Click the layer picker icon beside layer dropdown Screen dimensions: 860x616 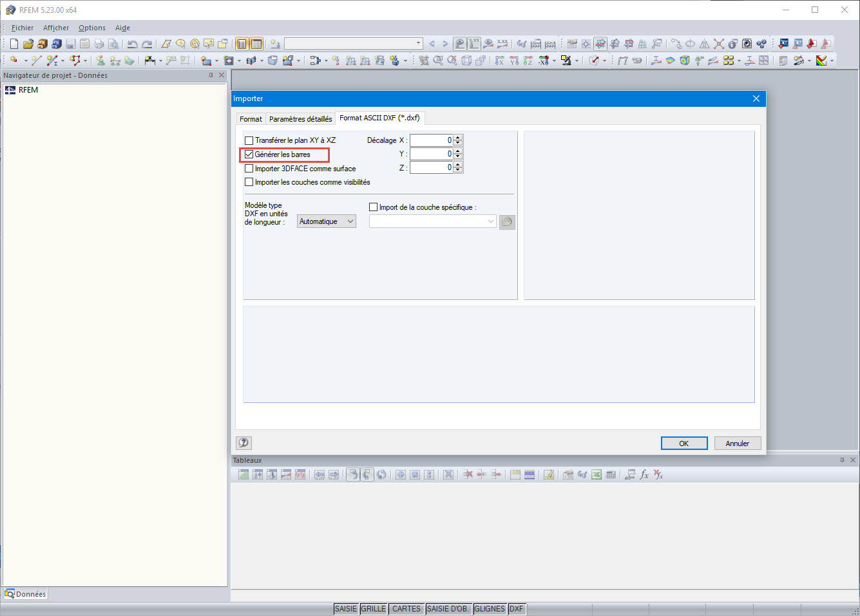tap(507, 222)
